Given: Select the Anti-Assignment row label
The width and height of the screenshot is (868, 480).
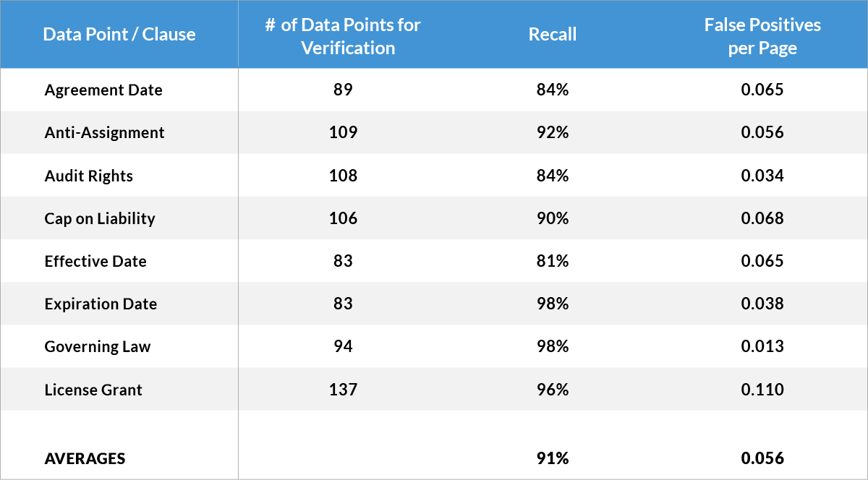Looking at the screenshot, I should 104,133.
